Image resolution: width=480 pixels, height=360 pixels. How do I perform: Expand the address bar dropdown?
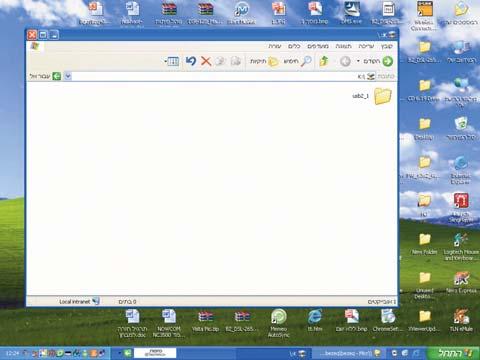click(68, 77)
